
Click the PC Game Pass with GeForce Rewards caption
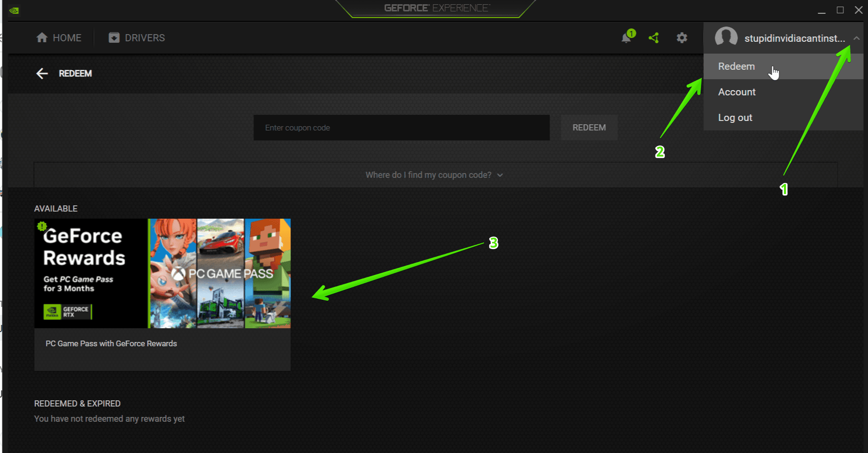[111, 343]
